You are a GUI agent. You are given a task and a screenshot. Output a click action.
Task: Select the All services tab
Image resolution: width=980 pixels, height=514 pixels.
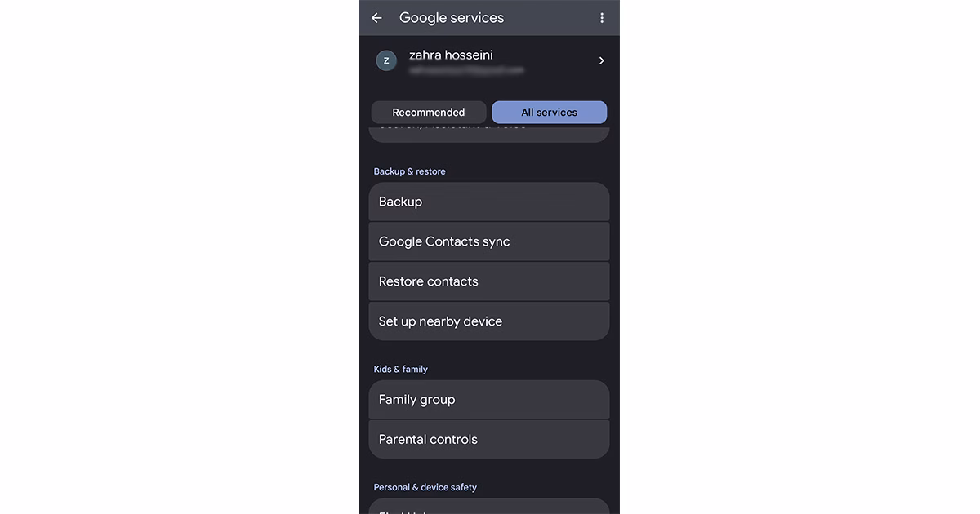549,113
